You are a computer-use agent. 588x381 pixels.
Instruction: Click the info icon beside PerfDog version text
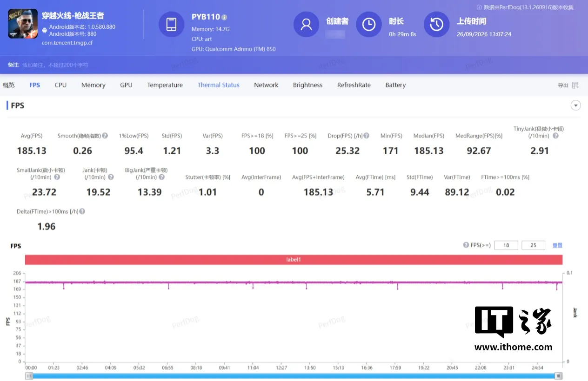479,7
